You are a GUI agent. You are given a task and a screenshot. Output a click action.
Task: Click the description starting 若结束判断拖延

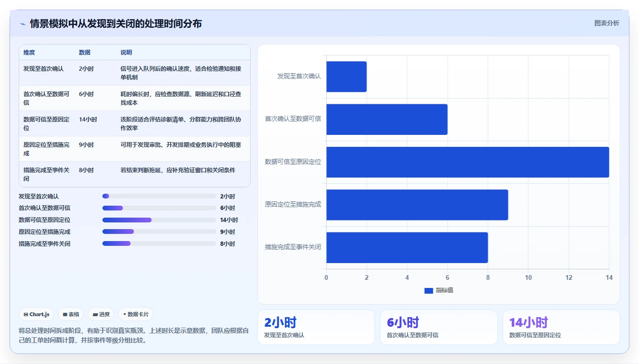click(178, 170)
